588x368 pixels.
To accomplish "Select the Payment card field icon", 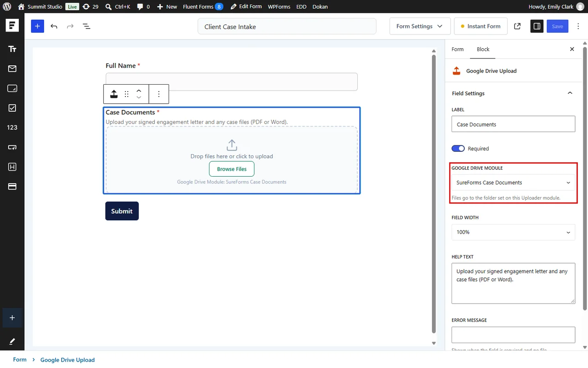I will (x=12, y=186).
